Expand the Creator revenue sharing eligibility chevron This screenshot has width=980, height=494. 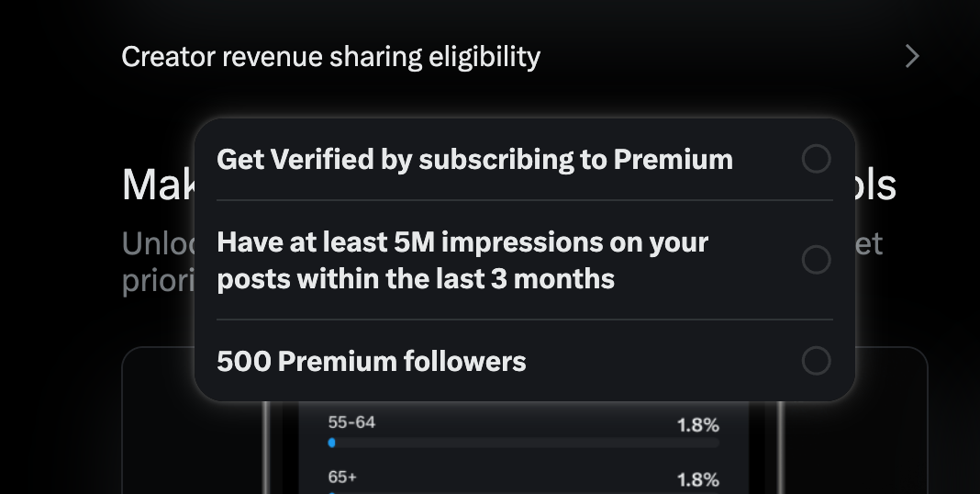click(x=911, y=57)
